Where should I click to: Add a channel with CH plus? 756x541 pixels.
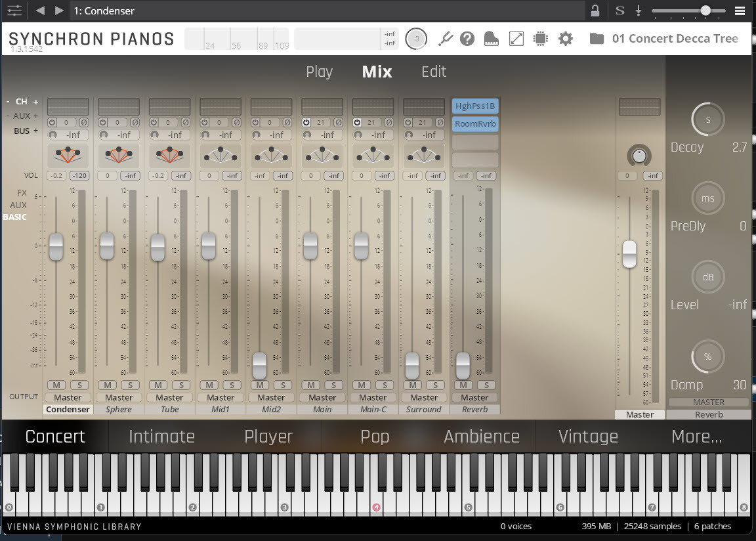point(35,102)
